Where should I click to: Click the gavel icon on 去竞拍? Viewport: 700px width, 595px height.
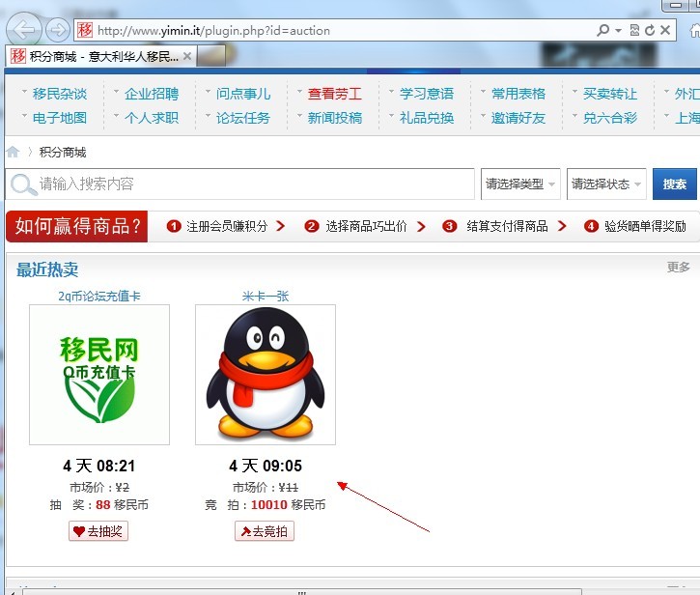tap(246, 531)
